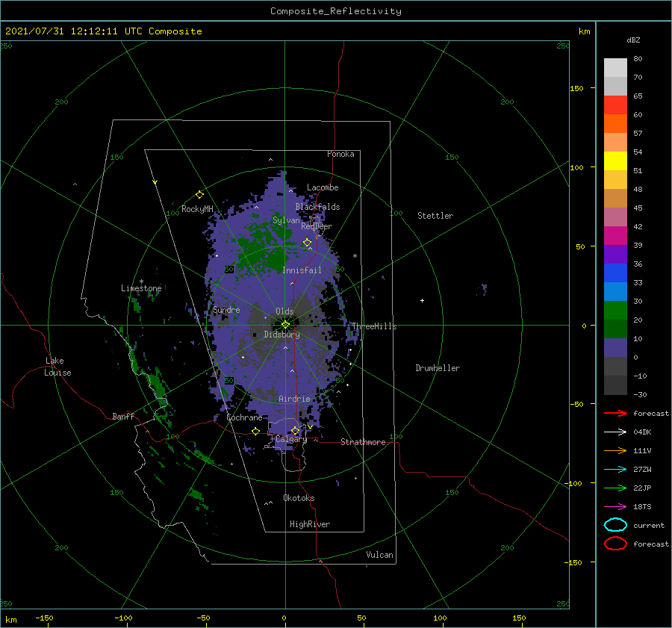Click the Banff label
672x628 pixels.
(123, 416)
